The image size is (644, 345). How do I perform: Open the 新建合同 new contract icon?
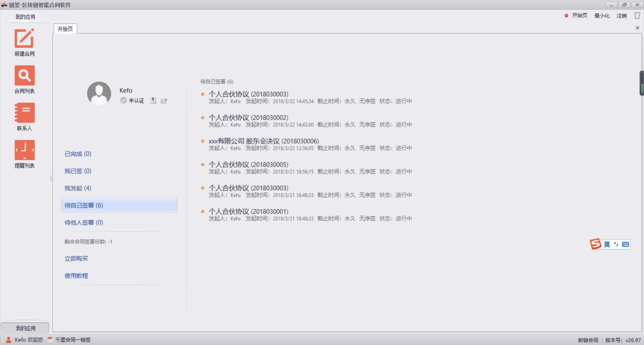24,38
